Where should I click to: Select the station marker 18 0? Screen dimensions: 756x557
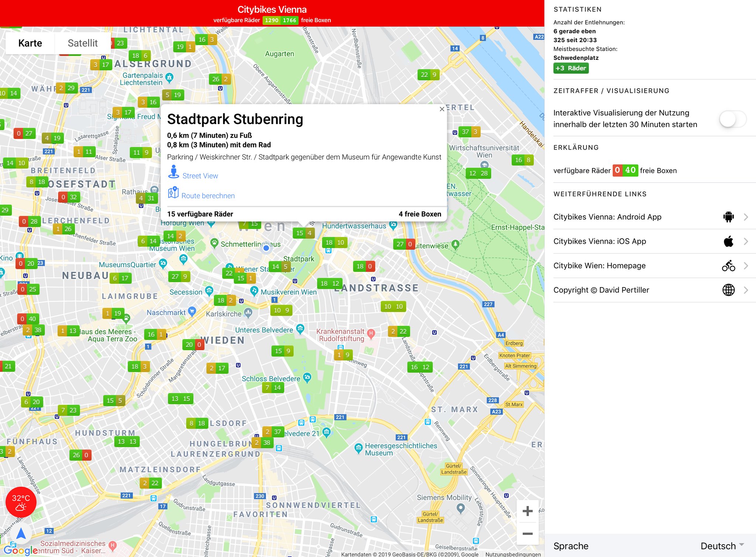[x=364, y=266]
